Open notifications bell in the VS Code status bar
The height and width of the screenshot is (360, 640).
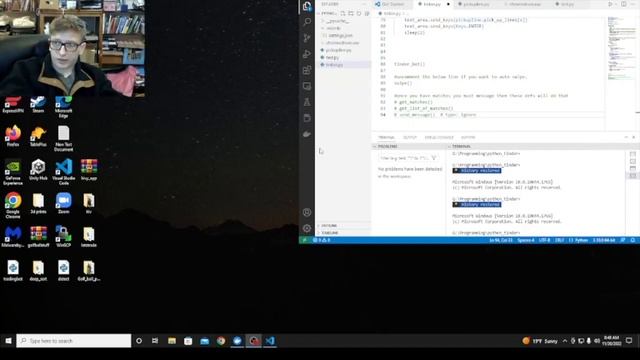click(633, 240)
